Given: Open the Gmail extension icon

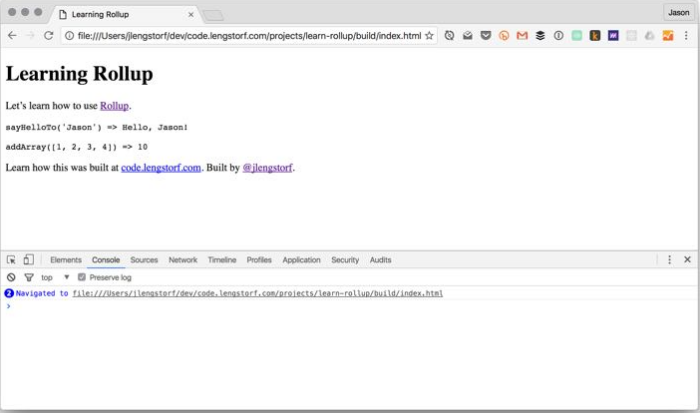Looking at the screenshot, I should [522, 36].
